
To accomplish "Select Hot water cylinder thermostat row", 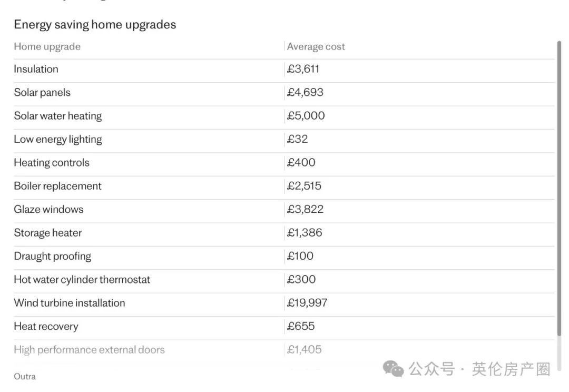I will (284, 279).
